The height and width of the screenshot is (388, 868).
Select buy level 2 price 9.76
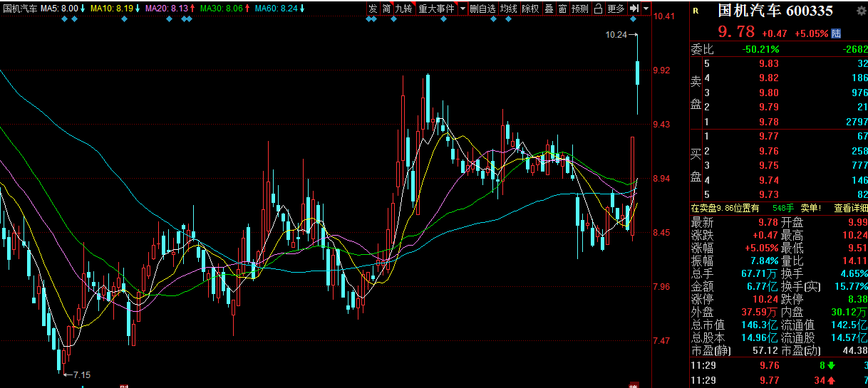[769, 151]
